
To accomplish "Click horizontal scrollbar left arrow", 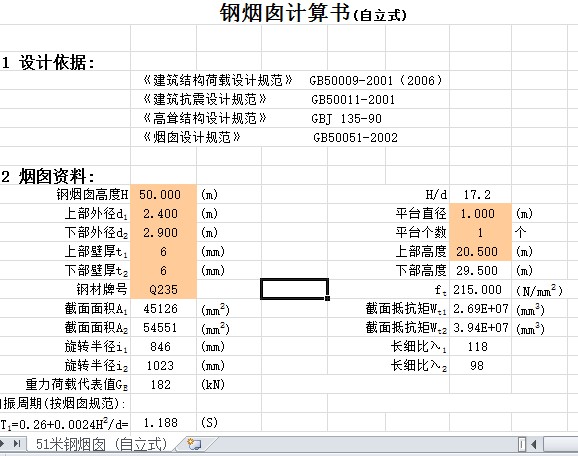I will pos(533,445).
